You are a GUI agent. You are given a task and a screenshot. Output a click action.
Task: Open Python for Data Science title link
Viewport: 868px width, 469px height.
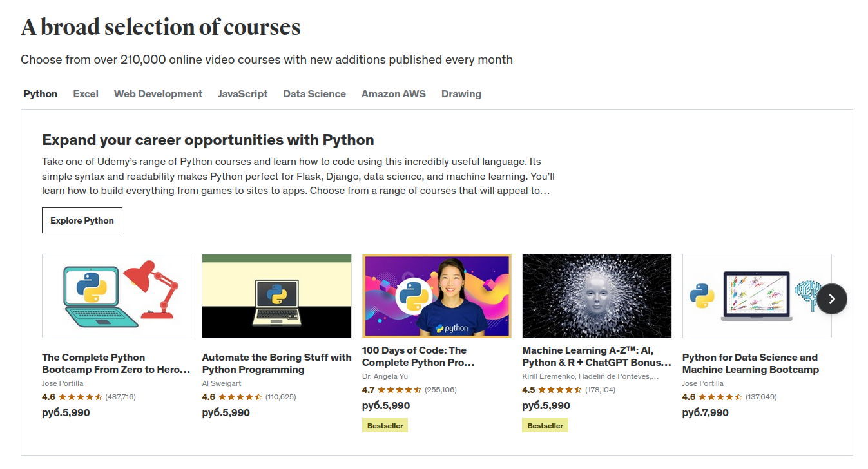click(751, 363)
